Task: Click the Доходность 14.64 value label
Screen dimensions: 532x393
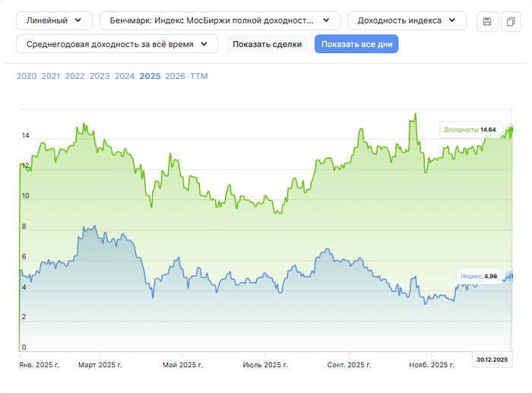Action: [470, 130]
